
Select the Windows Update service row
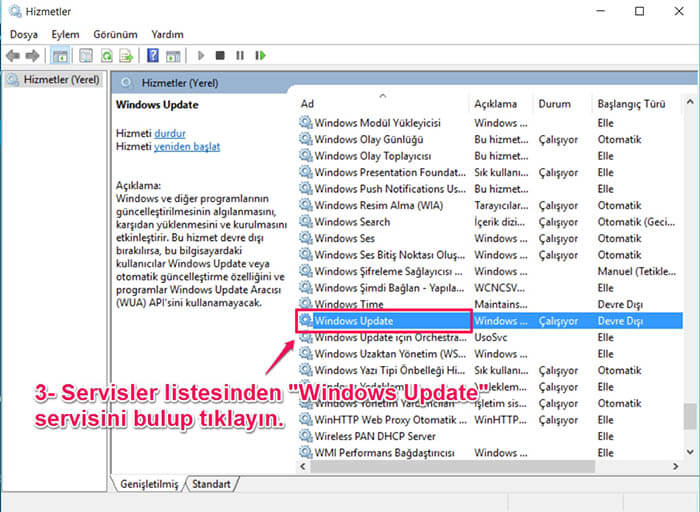385,321
